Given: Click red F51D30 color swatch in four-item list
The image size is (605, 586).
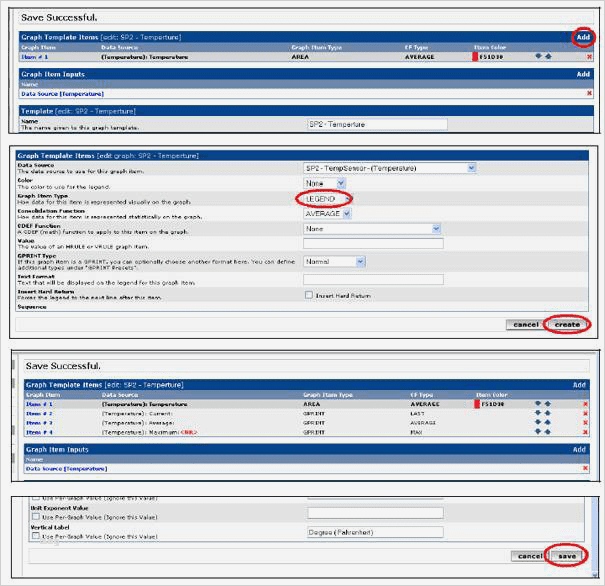Looking at the screenshot, I should pyautogui.click(x=477, y=404).
